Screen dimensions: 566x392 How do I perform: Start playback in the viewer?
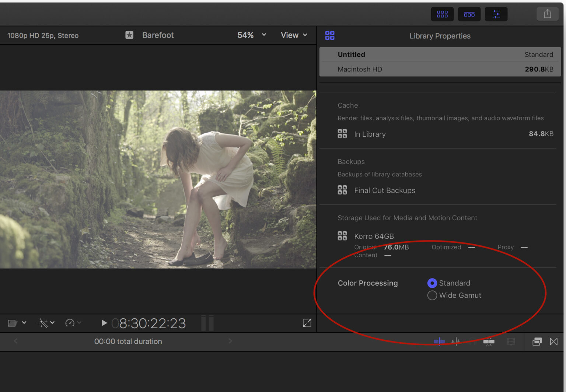point(104,323)
